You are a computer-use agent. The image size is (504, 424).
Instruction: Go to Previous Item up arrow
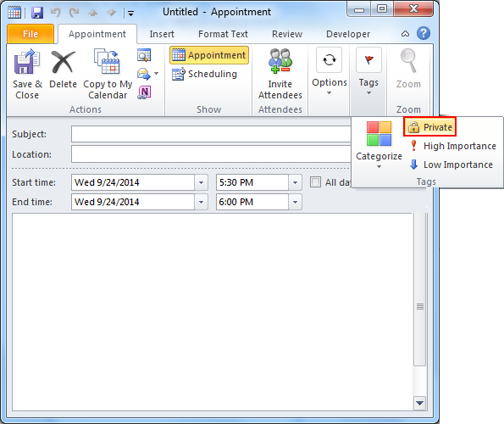93,13
